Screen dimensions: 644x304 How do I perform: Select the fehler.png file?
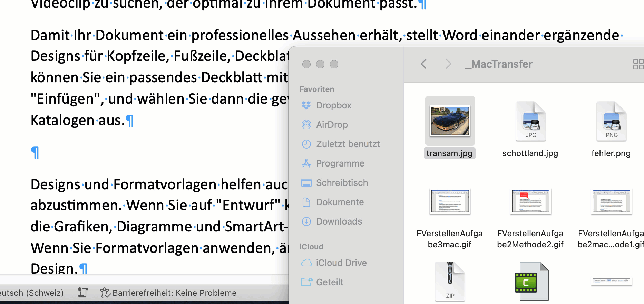click(611, 121)
